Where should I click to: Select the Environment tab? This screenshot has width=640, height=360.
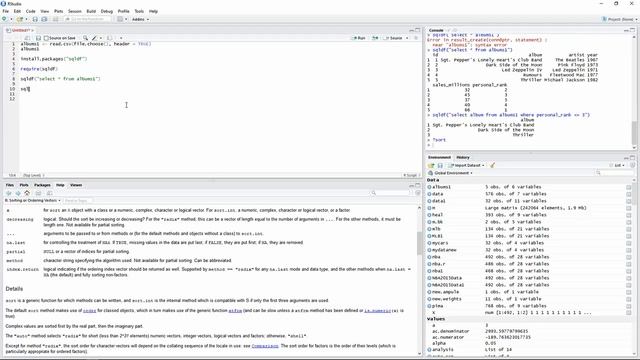point(439,158)
